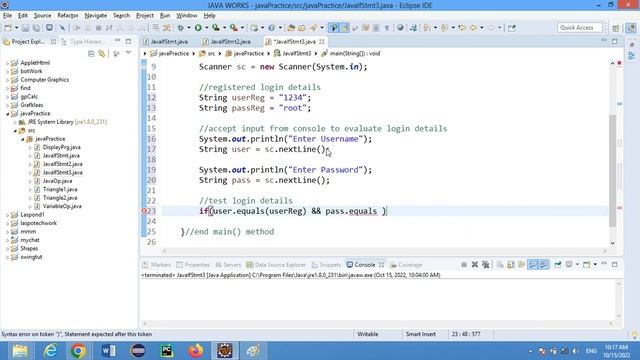
Task: Click the editor vertical scrollbar thumb
Action: coord(613,171)
